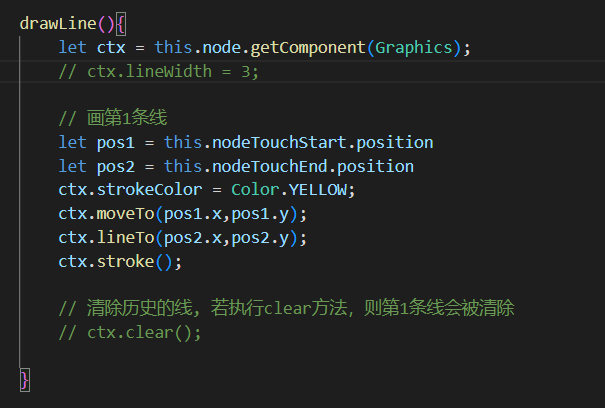Viewport: 605px width, 408px height.
Task: Click the drawLine method name
Action: pyautogui.click(x=58, y=21)
